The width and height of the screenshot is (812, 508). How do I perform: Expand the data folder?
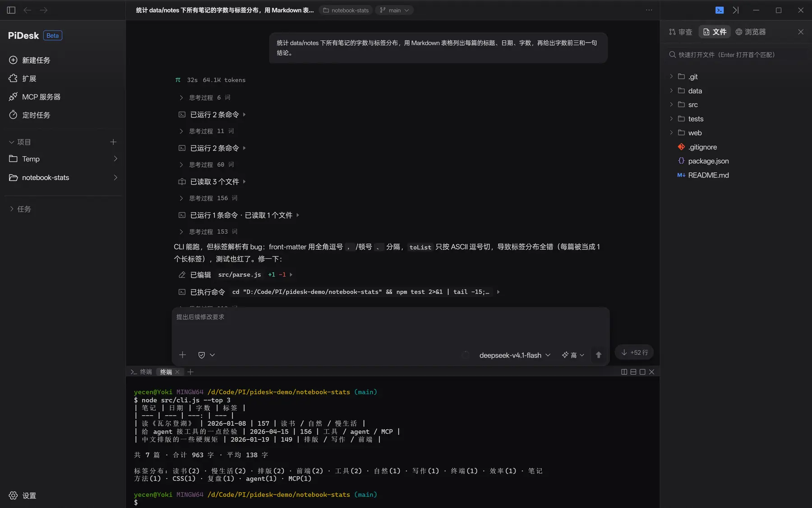coord(671,91)
